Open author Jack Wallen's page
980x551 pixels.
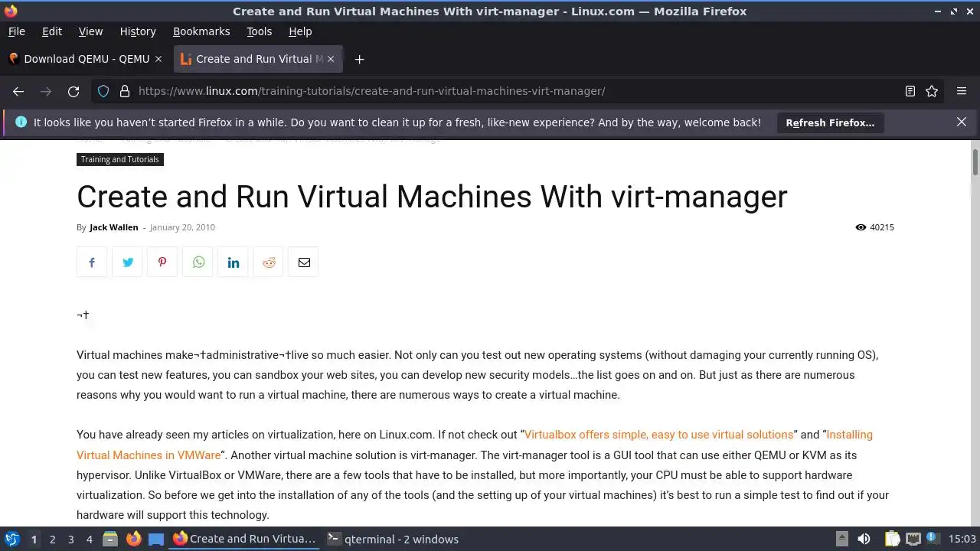click(x=113, y=227)
